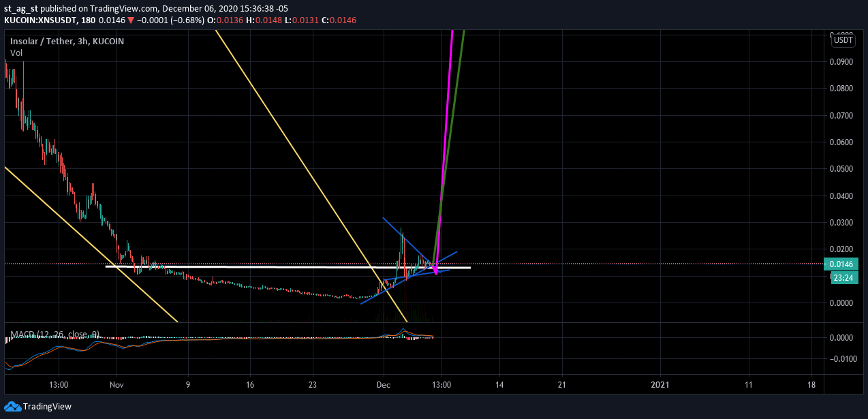
Task: Select the MACD (12, 26, close, 9) label
Action: pos(55,335)
